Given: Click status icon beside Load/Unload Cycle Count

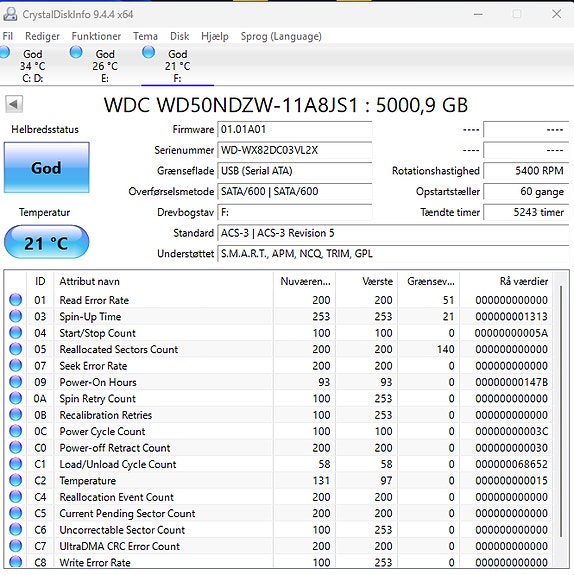Looking at the screenshot, I should [x=15, y=464].
